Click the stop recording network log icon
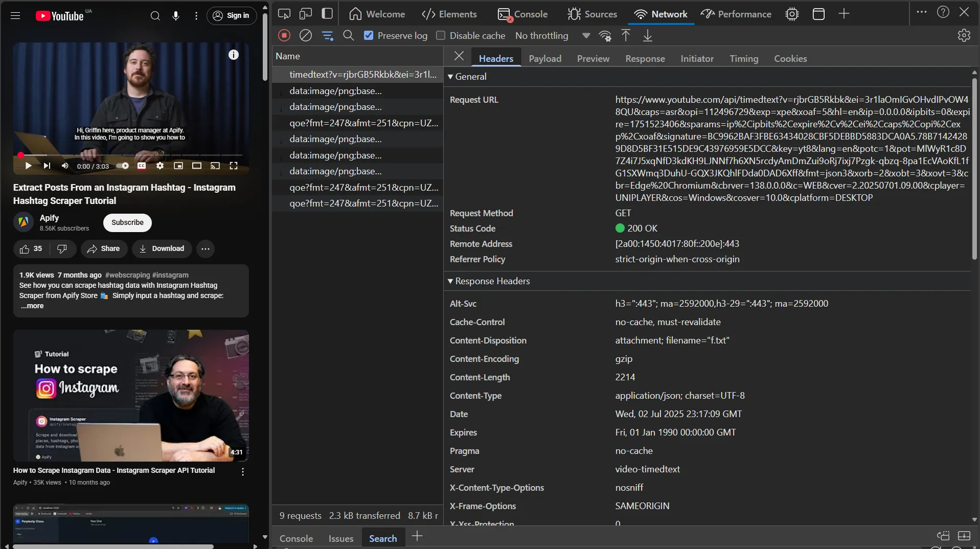Image resolution: width=980 pixels, height=549 pixels. pos(284,35)
